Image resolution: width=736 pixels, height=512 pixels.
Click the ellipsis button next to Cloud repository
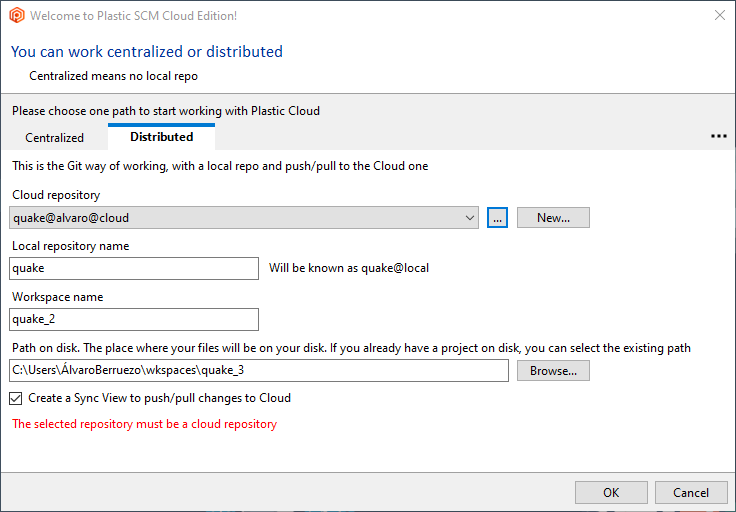498,217
